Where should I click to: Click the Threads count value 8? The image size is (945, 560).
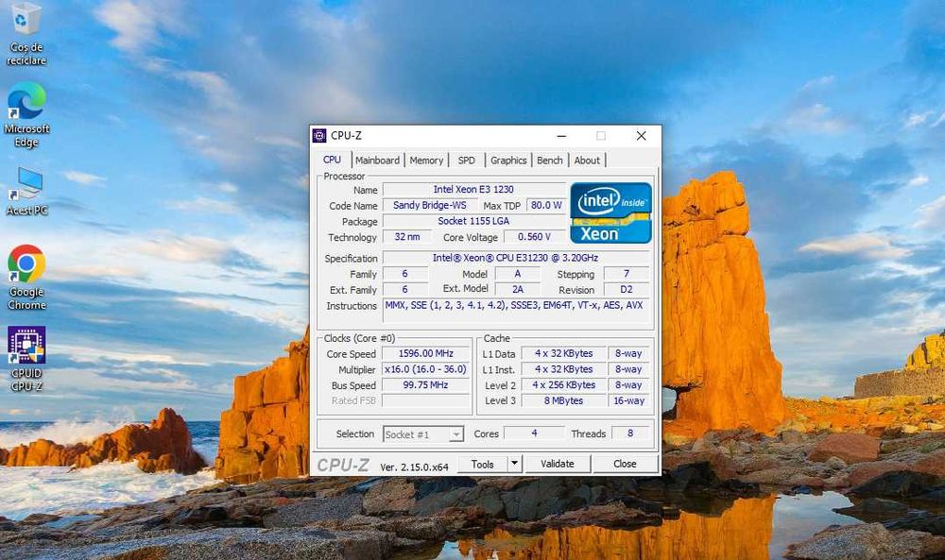coord(630,433)
